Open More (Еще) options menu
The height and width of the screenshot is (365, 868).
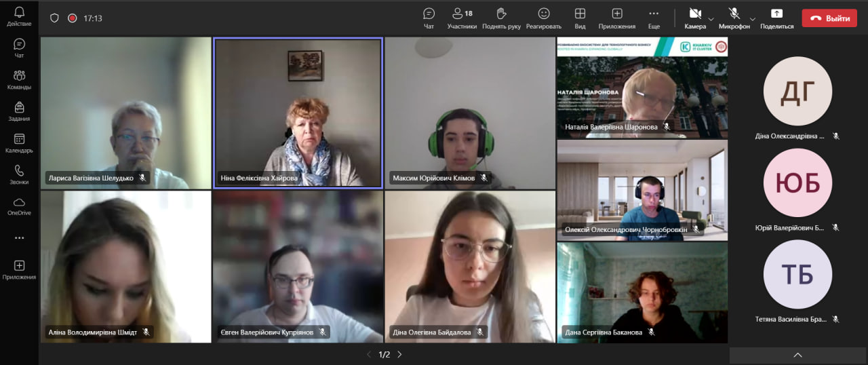pos(654,18)
